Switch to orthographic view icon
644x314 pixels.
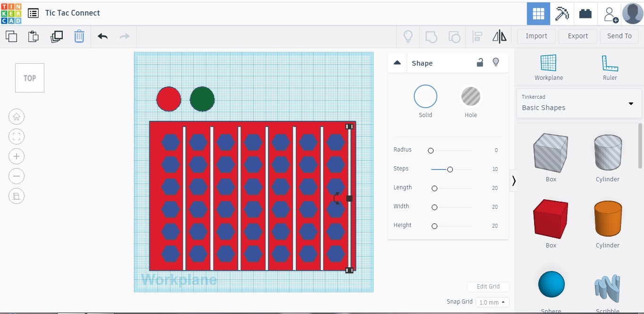(x=17, y=196)
